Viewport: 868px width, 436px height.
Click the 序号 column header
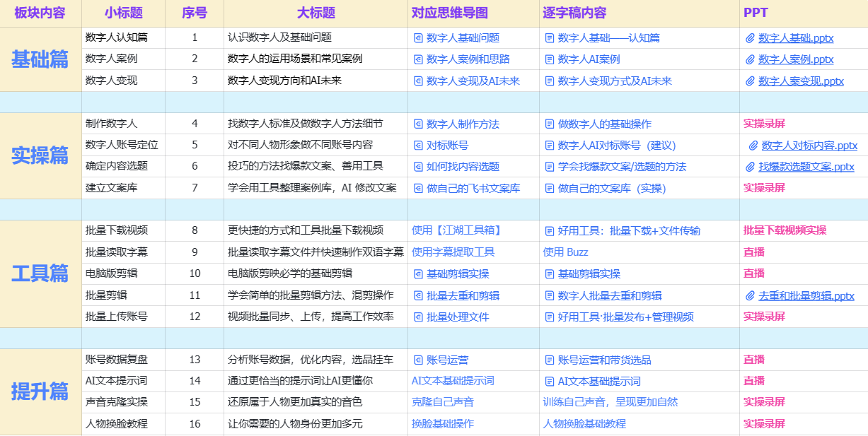click(194, 12)
